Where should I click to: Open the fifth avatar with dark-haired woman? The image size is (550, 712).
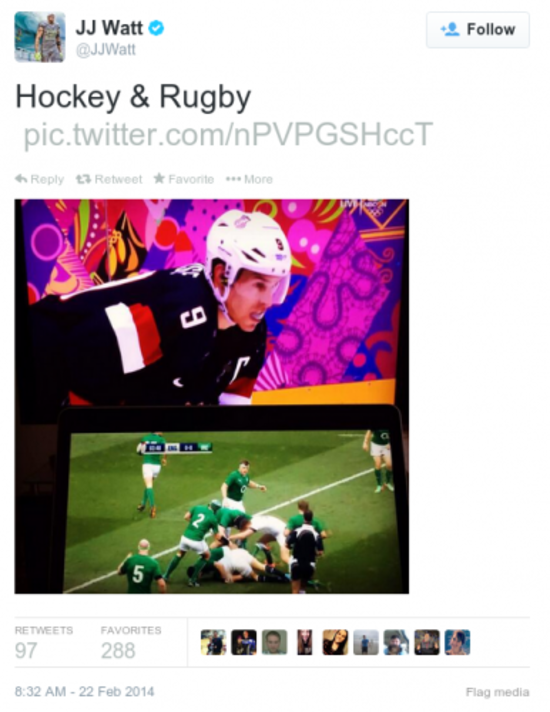tap(335, 642)
